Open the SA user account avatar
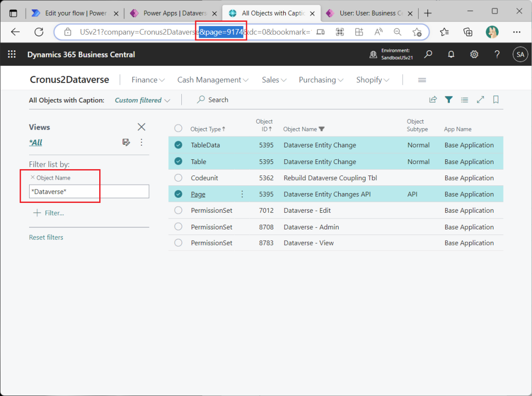 [x=521, y=54]
